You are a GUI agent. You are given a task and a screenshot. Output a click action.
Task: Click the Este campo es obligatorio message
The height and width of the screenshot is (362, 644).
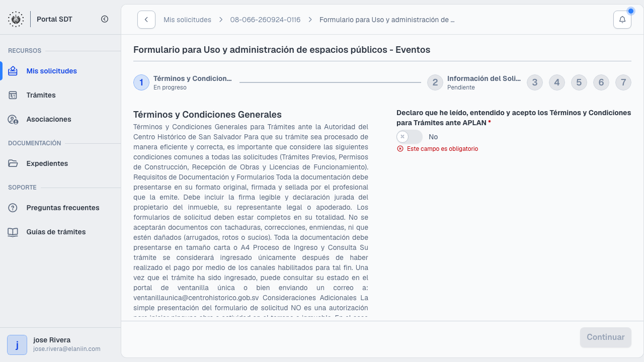pyautogui.click(x=442, y=149)
